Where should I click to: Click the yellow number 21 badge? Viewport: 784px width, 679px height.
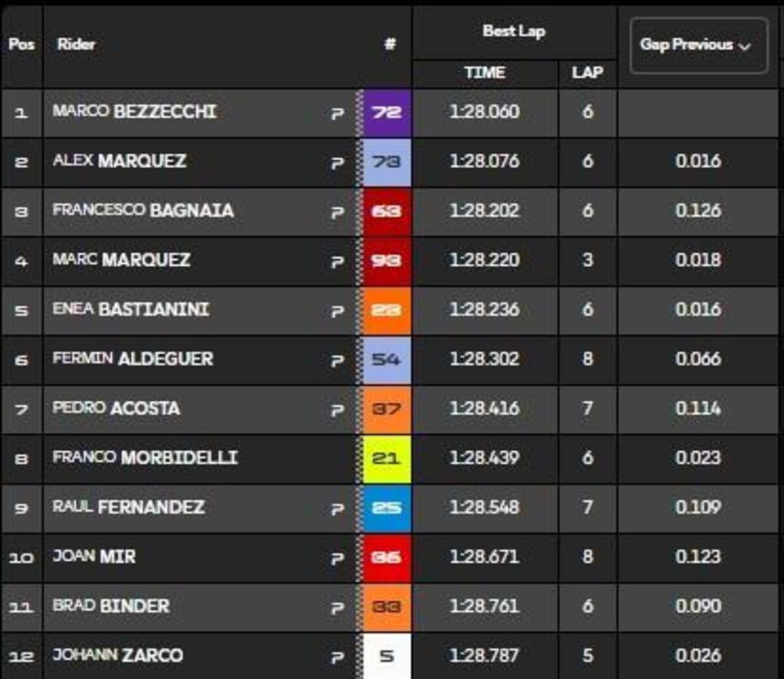(387, 458)
